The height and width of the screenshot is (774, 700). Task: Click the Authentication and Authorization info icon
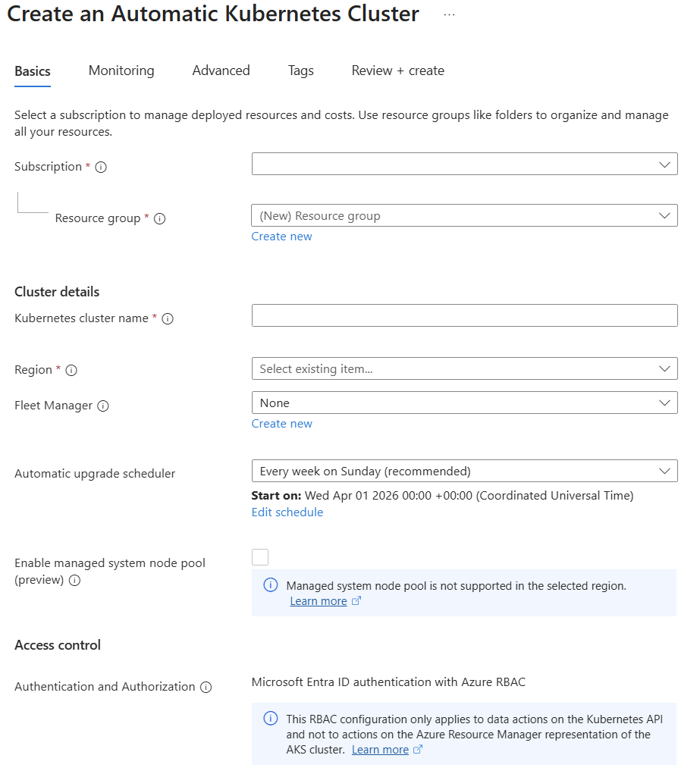coord(206,687)
